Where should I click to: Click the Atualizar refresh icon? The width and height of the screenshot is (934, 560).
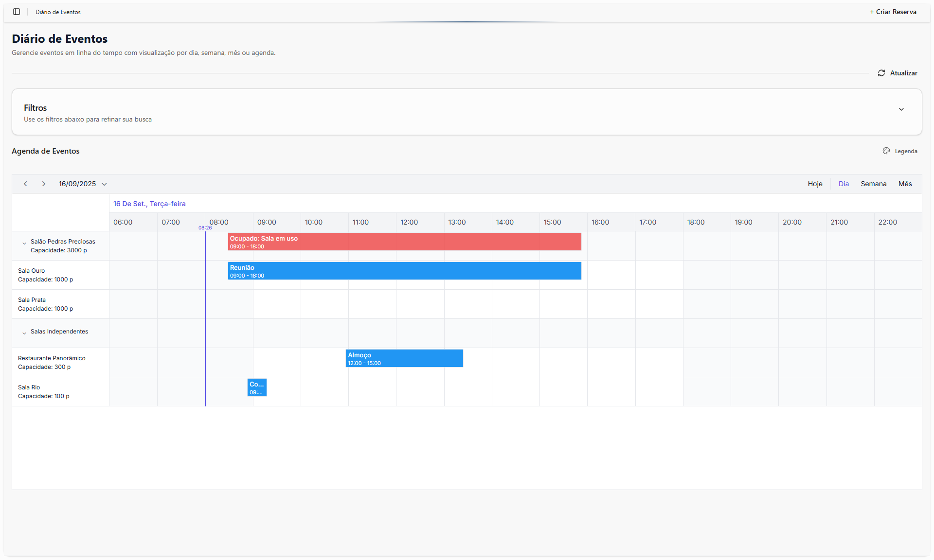click(881, 73)
